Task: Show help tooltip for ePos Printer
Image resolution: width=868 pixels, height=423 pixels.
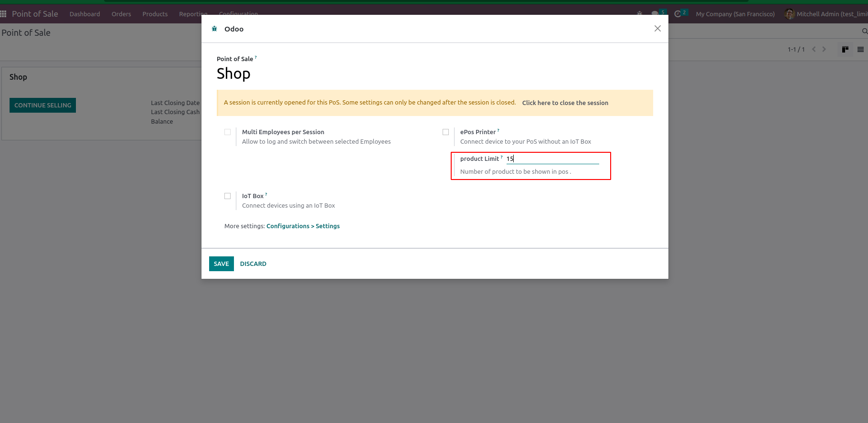Action: pos(498,130)
